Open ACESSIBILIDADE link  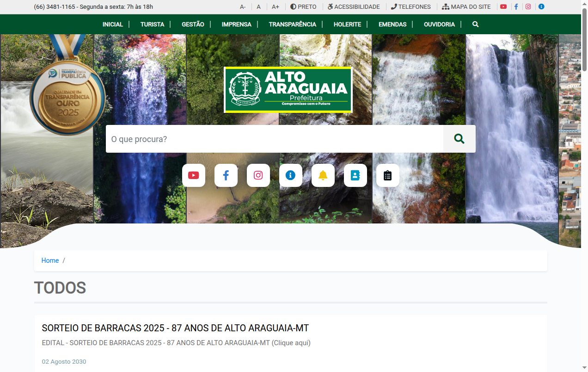coord(354,7)
